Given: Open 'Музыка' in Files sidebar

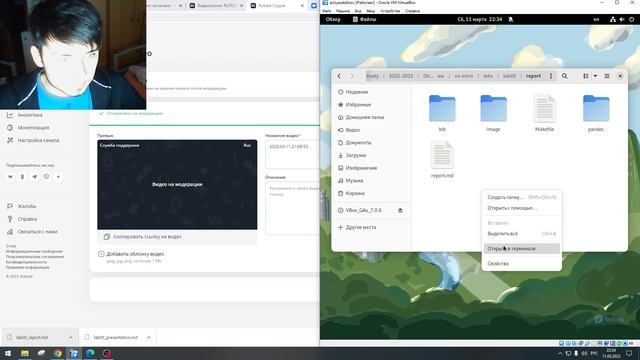Looking at the screenshot, I should tap(371, 180).
